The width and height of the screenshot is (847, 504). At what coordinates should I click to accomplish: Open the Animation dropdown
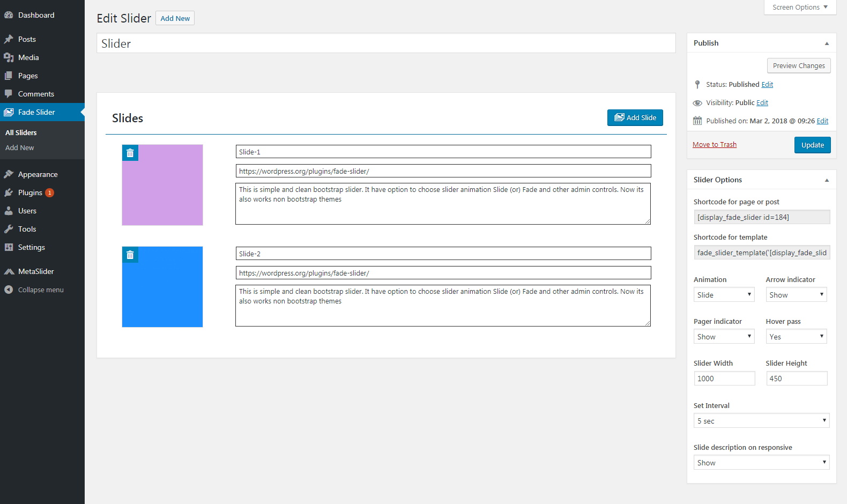coord(724,295)
